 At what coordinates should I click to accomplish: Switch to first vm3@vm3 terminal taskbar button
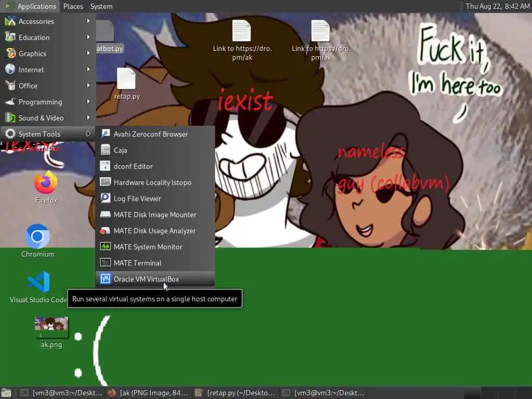click(61, 393)
